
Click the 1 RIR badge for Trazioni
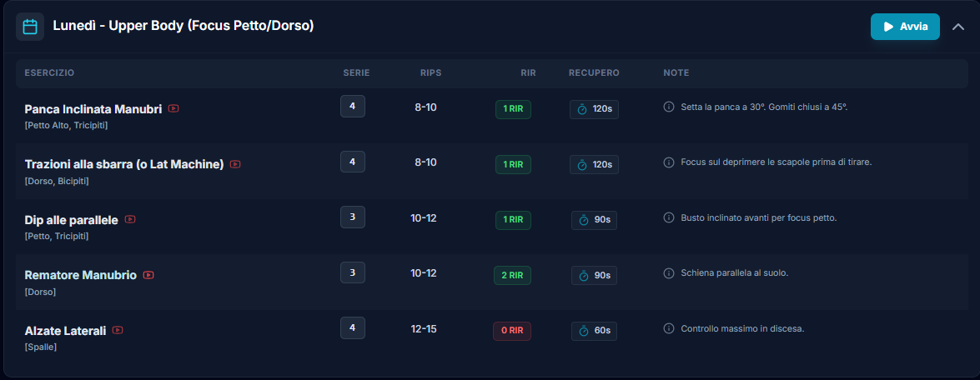[x=513, y=165]
